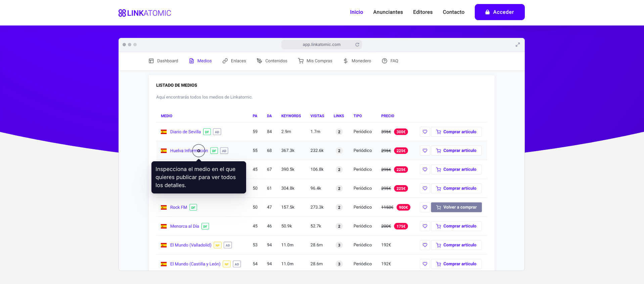The image size is (644, 284).
Task: Open Anunciantes in the top navigation
Action: [x=388, y=12]
